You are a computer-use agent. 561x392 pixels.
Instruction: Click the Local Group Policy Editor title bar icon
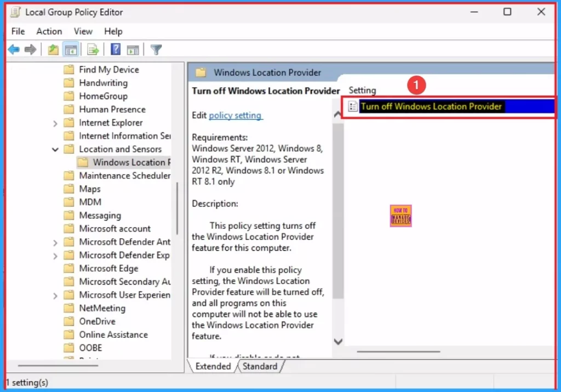pos(15,12)
